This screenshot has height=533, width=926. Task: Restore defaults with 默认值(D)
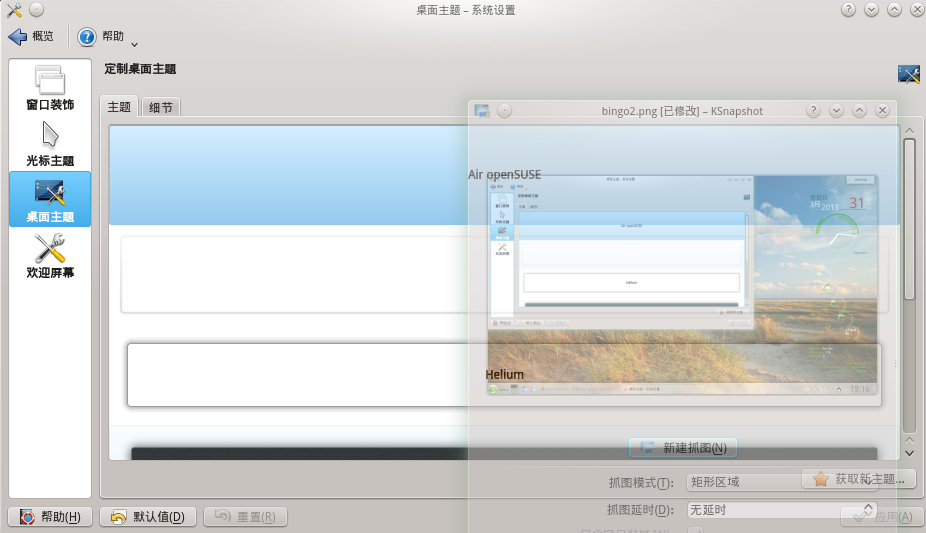tap(148, 517)
